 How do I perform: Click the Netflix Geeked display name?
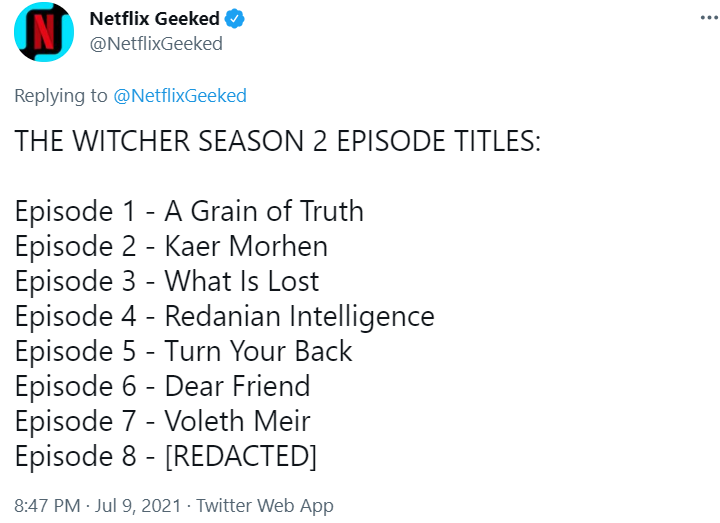[x=154, y=19]
